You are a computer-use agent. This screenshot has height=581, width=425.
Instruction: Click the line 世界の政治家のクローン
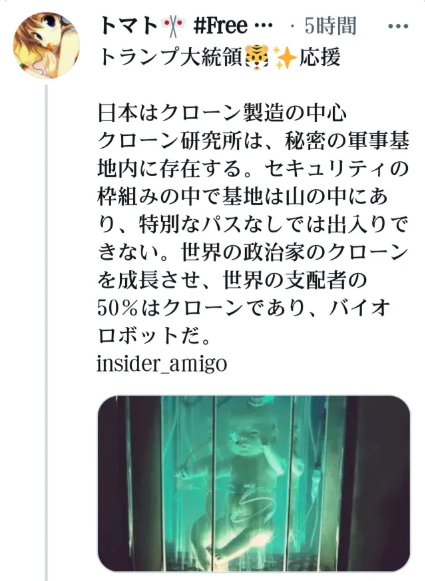(x=295, y=252)
